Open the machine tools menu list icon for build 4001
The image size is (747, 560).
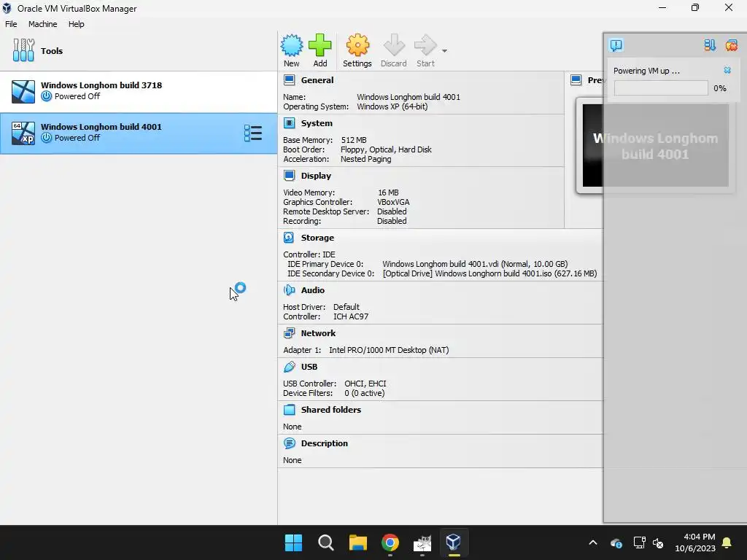click(x=253, y=133)
